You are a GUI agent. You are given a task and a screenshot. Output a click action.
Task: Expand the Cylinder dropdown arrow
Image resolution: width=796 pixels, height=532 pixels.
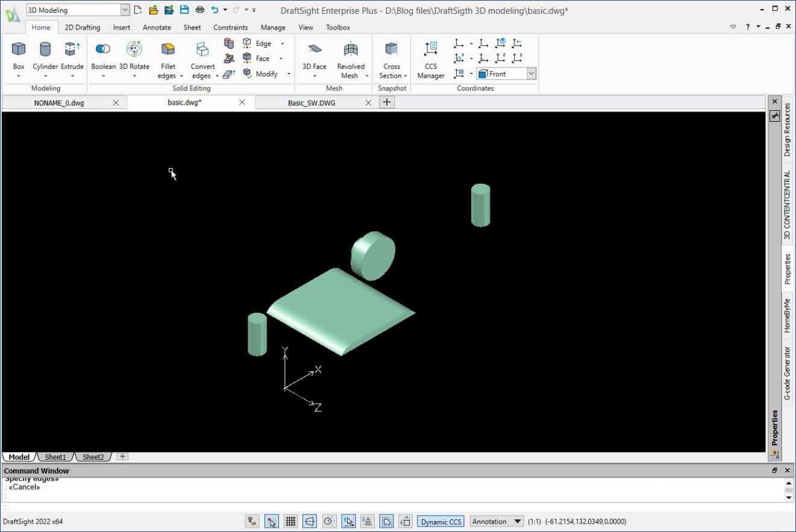[x=45, y=77]
